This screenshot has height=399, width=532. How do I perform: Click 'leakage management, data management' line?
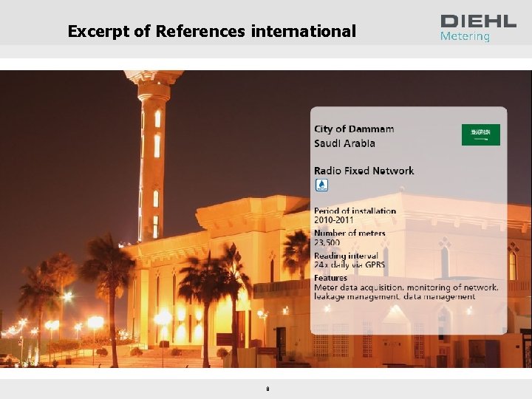[x=395, y=296]
